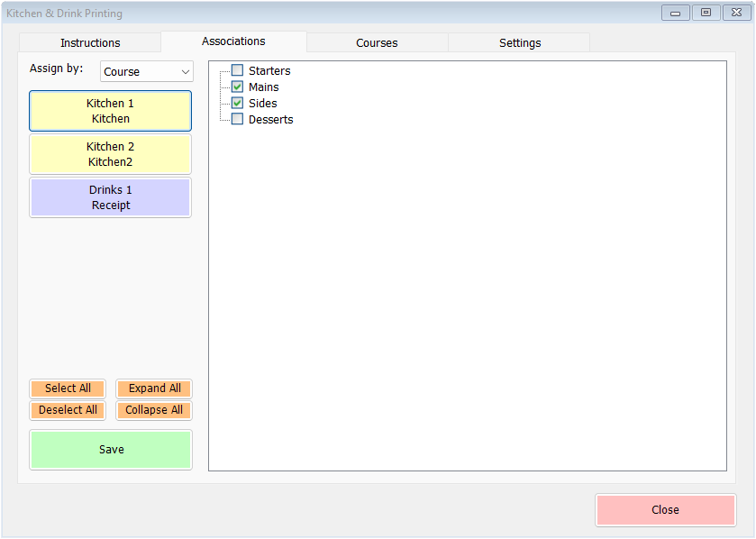This screenshot has width=756, height=539.
Task: Close the Kitchen & Drink Printing dialog
Action: [x=665, y=509]
